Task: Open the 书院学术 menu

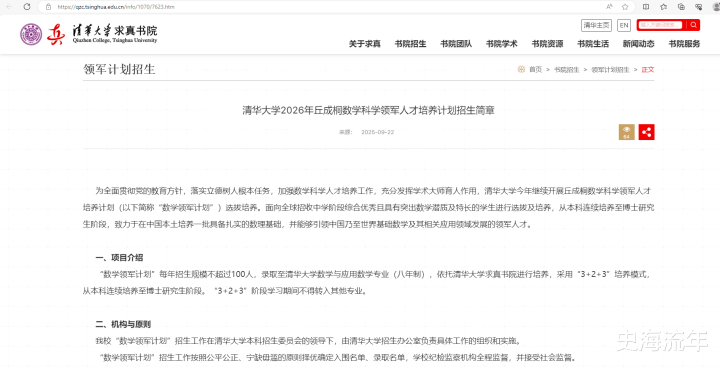Action: pos(501,44)
